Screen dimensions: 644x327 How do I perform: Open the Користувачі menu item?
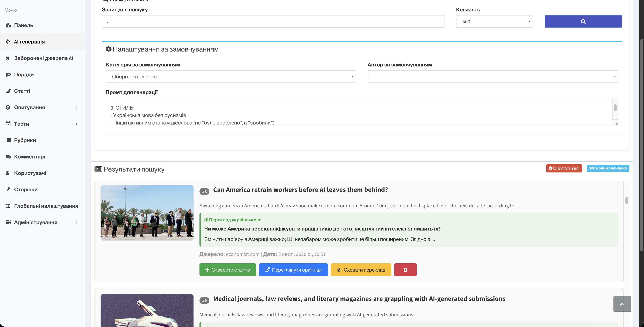(43, 173)
